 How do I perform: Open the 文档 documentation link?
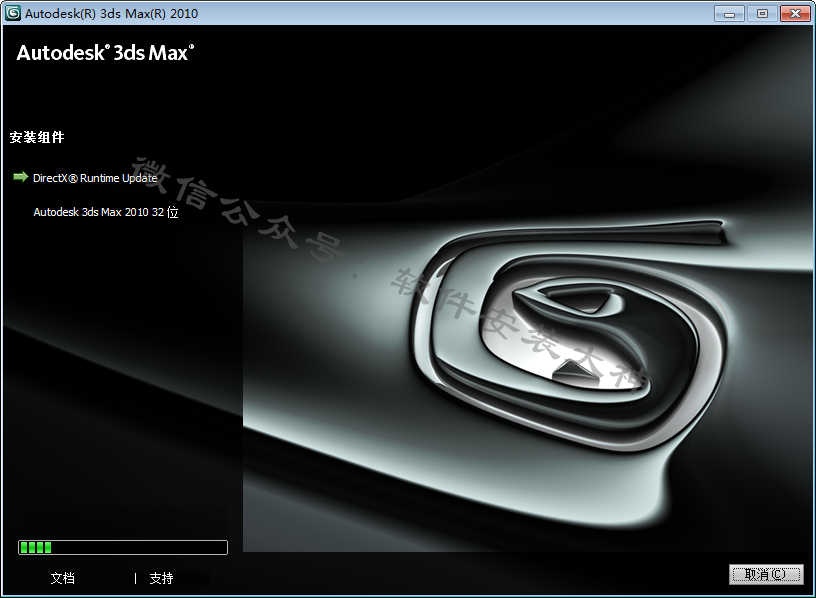click(62, 578)
